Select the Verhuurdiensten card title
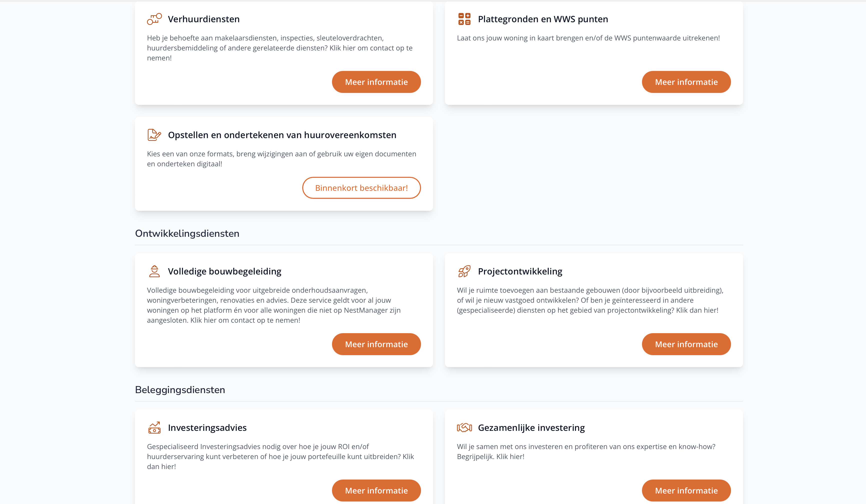This screenshot has height=504, width=866. click(x=203, y=19)
